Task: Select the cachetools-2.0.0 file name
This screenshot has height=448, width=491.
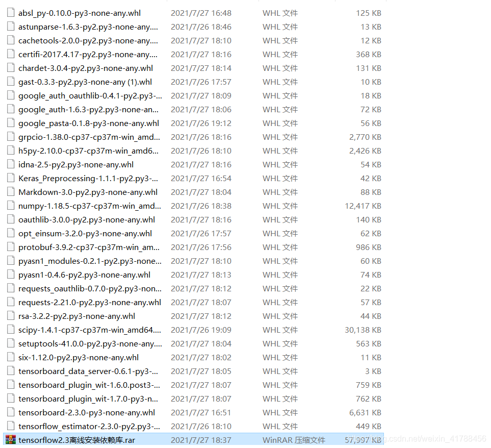Action: click(x=88, y=41)
